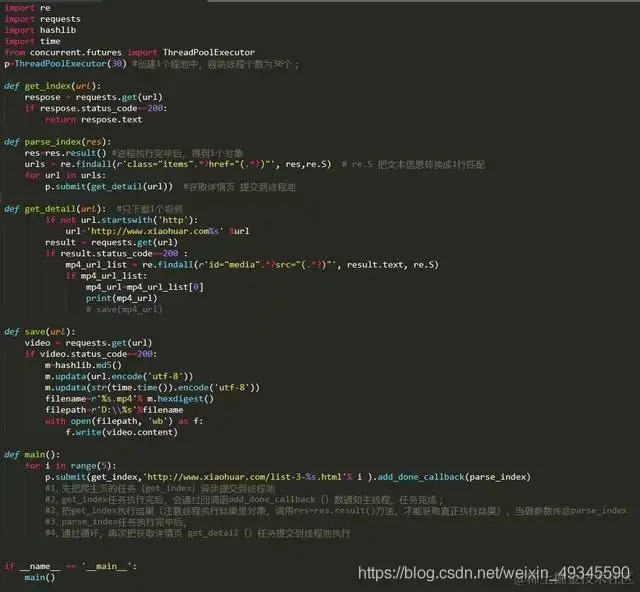640x592 pixels.
Task: Click the 'def save(url):' definition
Action: (40, 332)
